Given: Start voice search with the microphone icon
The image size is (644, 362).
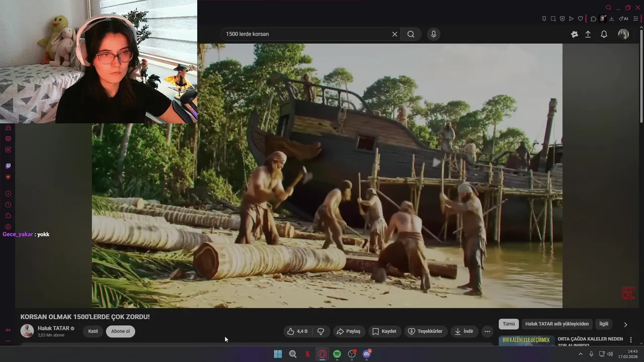Looking at the screenshot, I should coord(433,34).
